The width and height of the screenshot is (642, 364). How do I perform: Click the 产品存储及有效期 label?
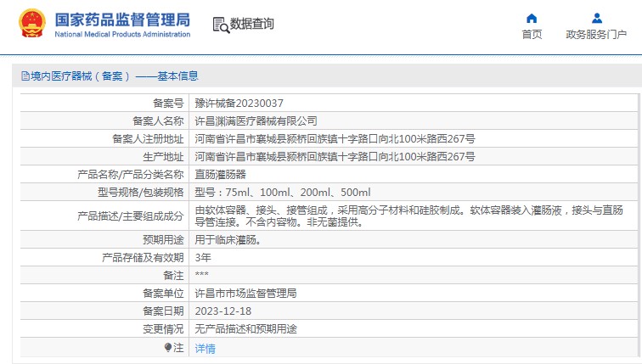click(x=143, y=258)
